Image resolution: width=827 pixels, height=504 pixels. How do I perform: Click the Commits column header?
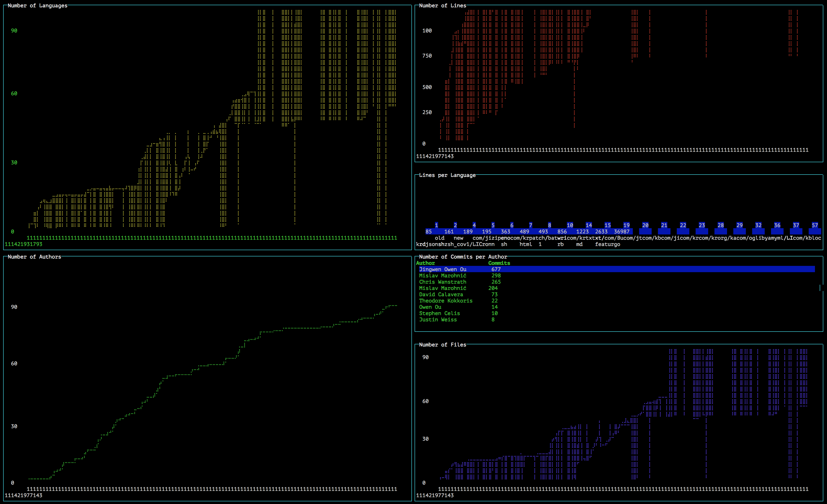point(499,263)
